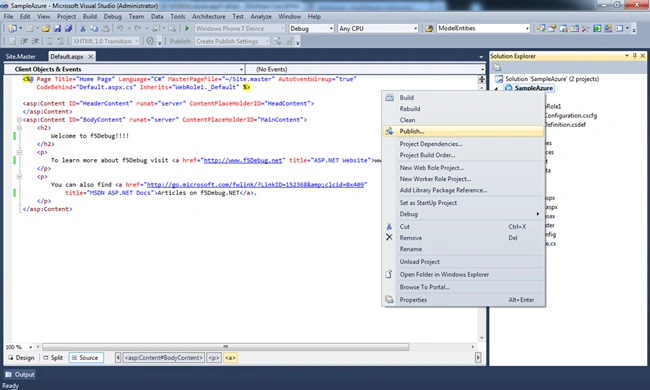
Task: Open the Architecture menu
Action: (209, 17)
